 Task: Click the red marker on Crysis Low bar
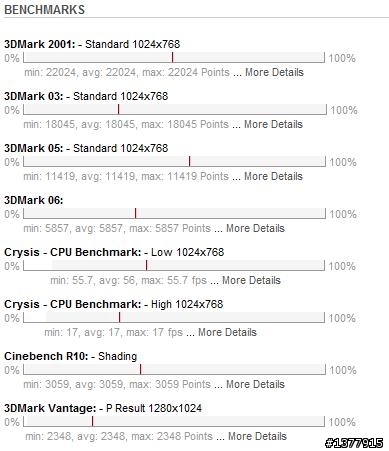coord(146,265)
